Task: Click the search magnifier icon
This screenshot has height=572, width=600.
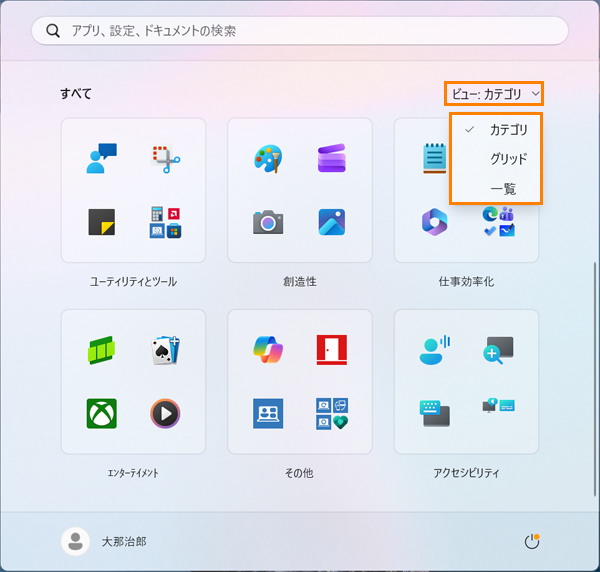Action: pos(53,31)
